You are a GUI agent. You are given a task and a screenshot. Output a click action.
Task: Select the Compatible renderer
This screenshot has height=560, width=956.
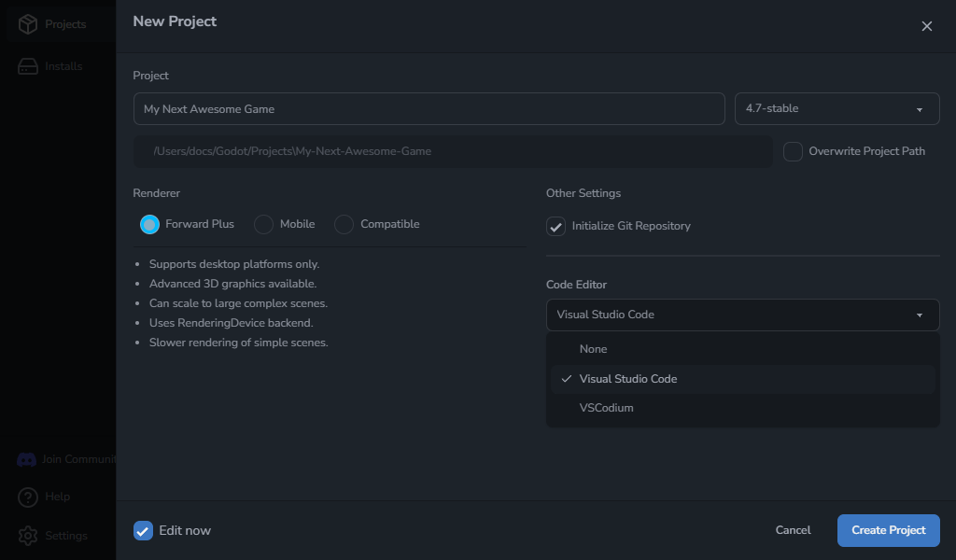point(344,224)
